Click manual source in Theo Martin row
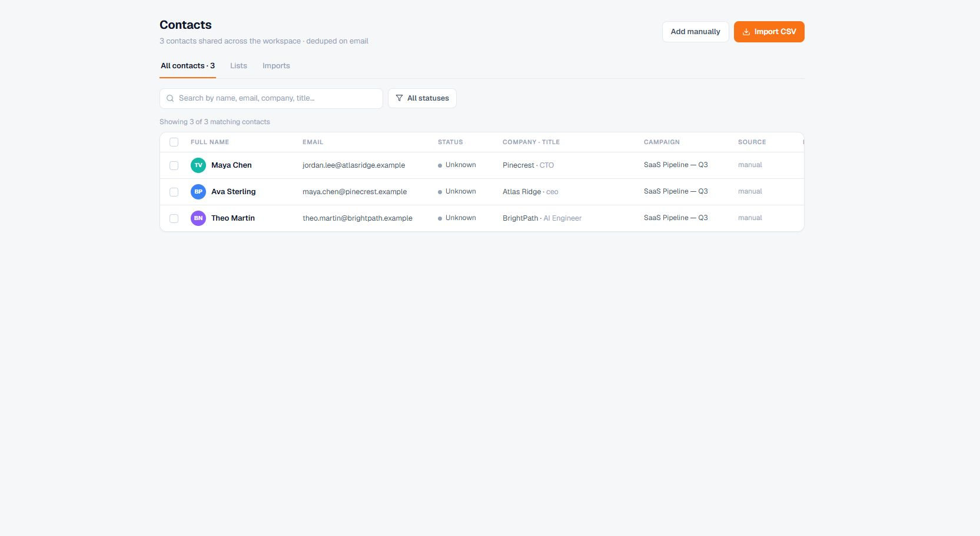The width and height of the screenshot is (980, 536). pyautogui.click(x=750, y=218)
